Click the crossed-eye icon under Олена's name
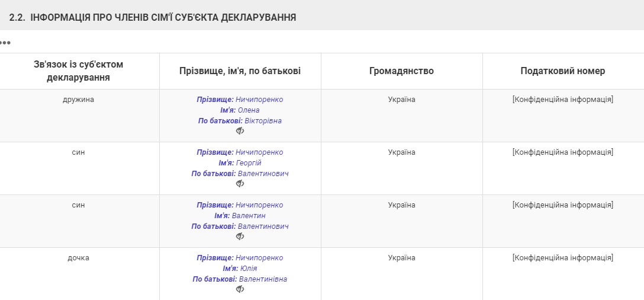This screenshot has width=644, height=300. coord(240,131)
